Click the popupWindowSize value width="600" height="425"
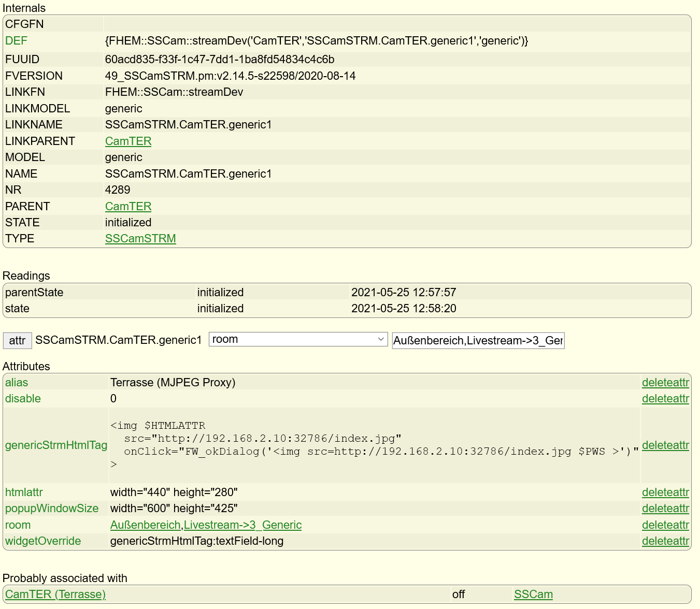The width and height of the screenshot is (700, 609). pyautogui.click(x=174, y=509)
